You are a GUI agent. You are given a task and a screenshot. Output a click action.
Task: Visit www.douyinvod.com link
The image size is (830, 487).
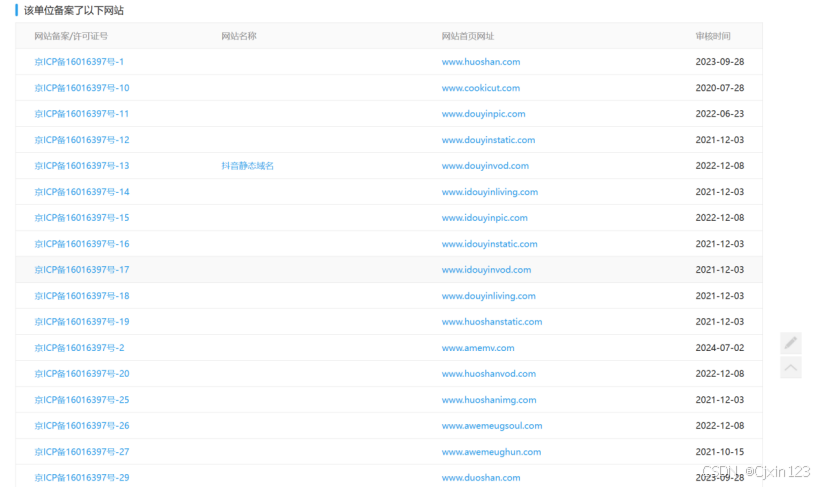tap(485, 166)
